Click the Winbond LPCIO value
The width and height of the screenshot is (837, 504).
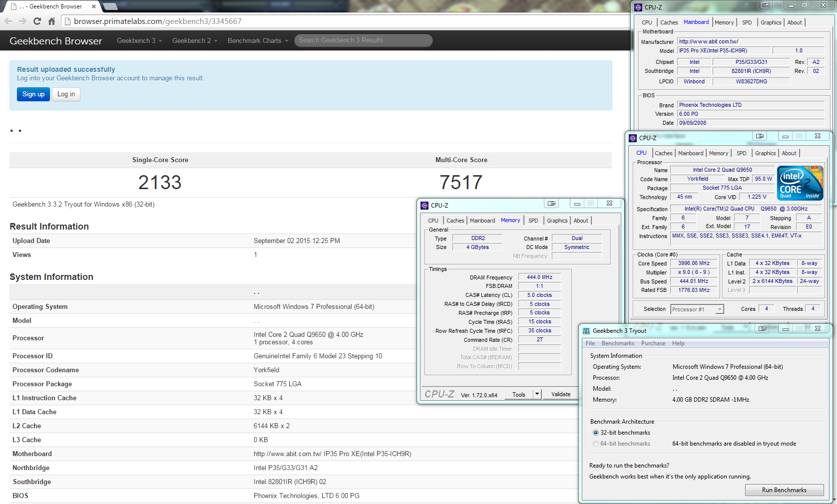point(694,81)
